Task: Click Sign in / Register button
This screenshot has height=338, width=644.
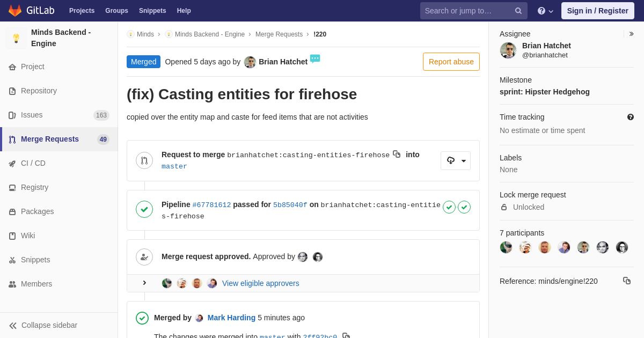Action: click(x=598, y=11)
